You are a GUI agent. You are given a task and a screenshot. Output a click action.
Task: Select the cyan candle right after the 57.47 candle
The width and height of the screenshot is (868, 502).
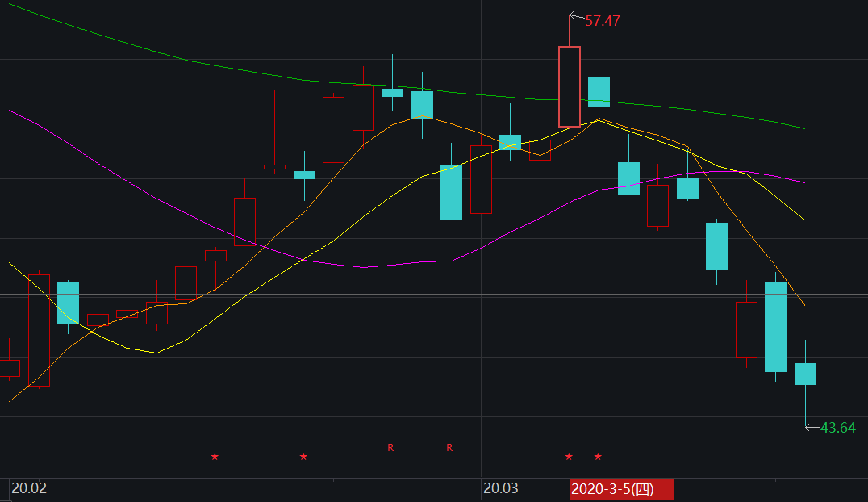[x=599, y=91]
